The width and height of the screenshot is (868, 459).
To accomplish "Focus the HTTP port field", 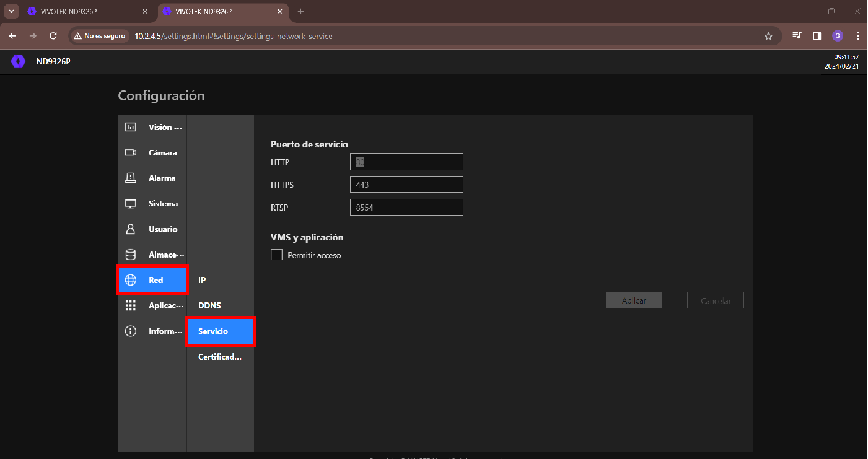I will [406, 162].
